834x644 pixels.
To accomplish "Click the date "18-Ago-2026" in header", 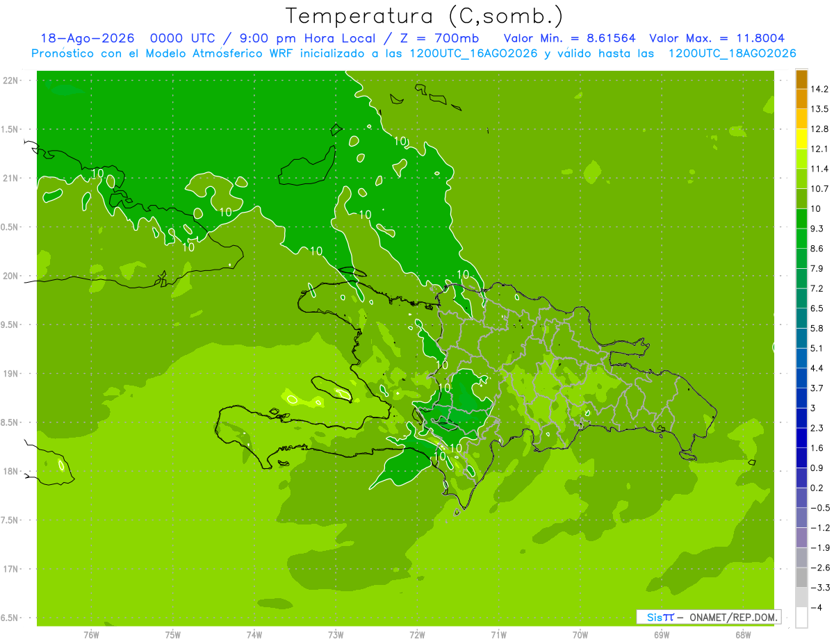I will (87, 39).
